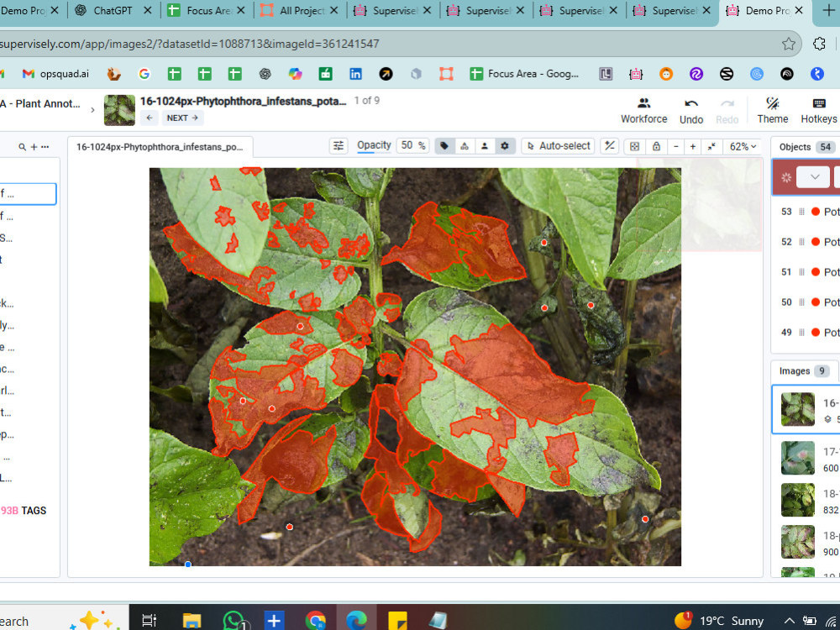
Task: Click the red snowflake icon in Objects panel
Action: 786,177
